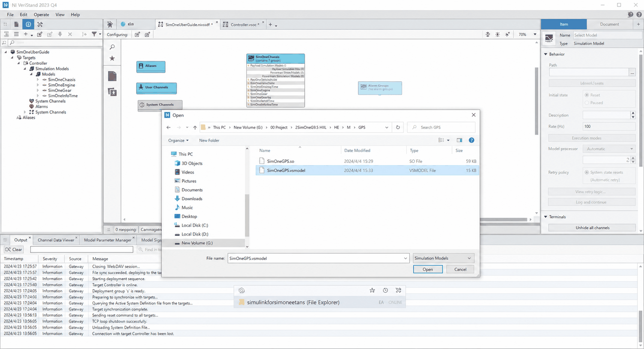Viewport: 644px width, 349px height.
Task: Click the canvas horizontal scrollbar
Action: coord(503,219)
